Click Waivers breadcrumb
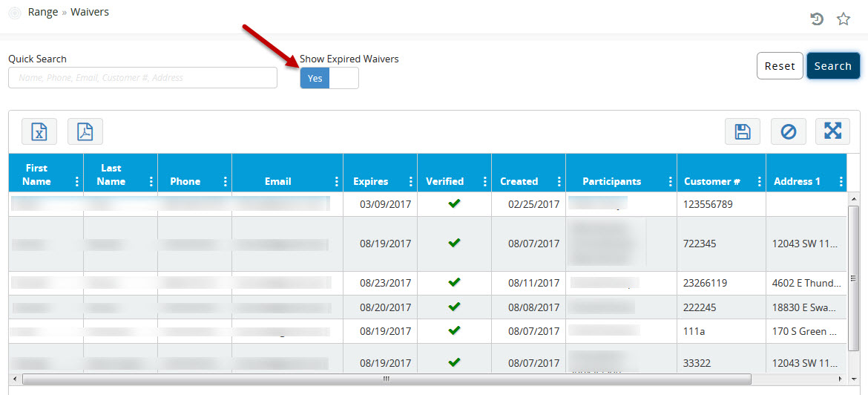Screen dimensions: 868x395 [x=90, y=12]
